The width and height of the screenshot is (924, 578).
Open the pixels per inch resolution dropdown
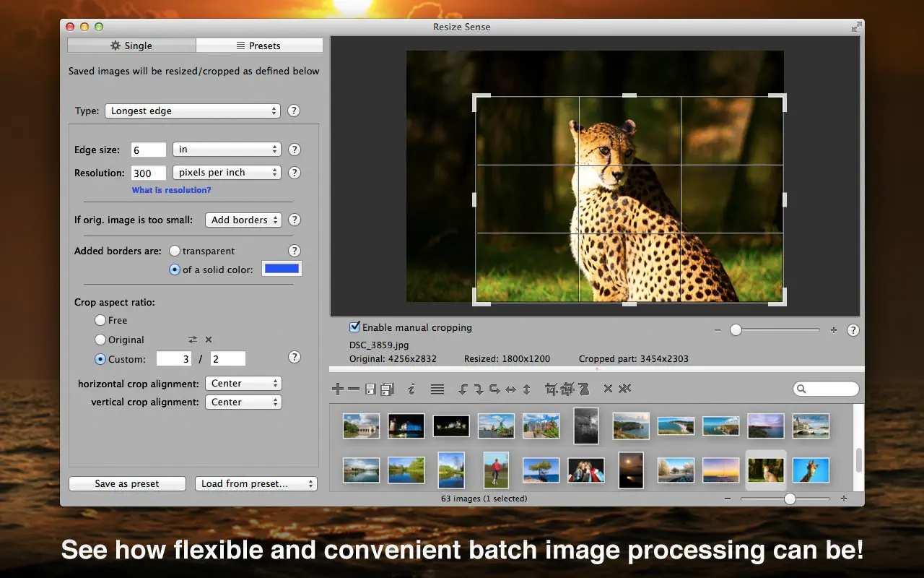227,173
